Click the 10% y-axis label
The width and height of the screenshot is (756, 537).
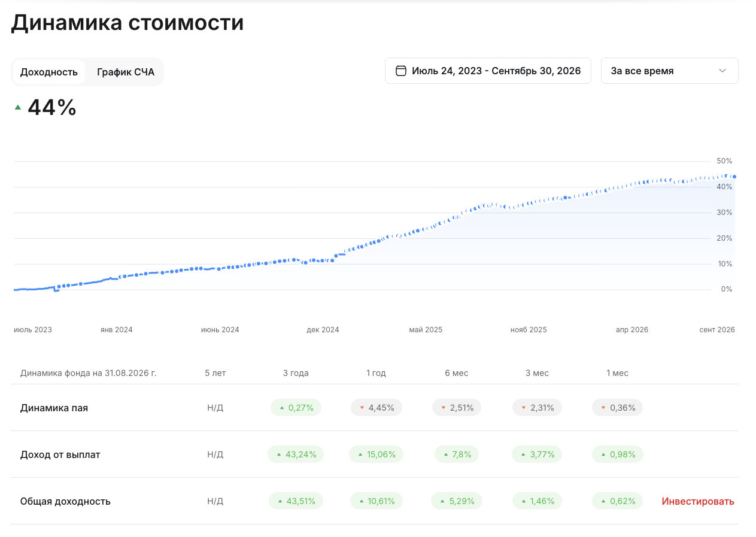pyautogui.click(x=724, y=264)
